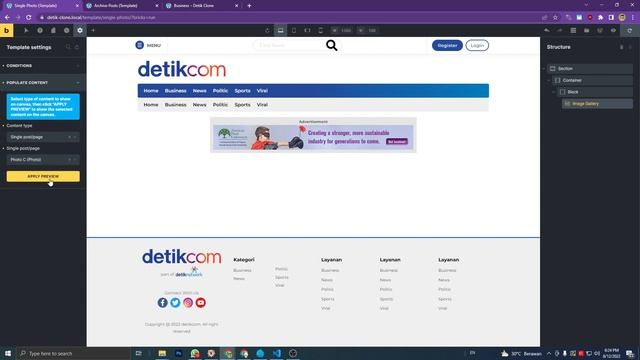Reload the page with browser refresh icon
The width and height of the screenshot is (640, 360).
point(29,18)
